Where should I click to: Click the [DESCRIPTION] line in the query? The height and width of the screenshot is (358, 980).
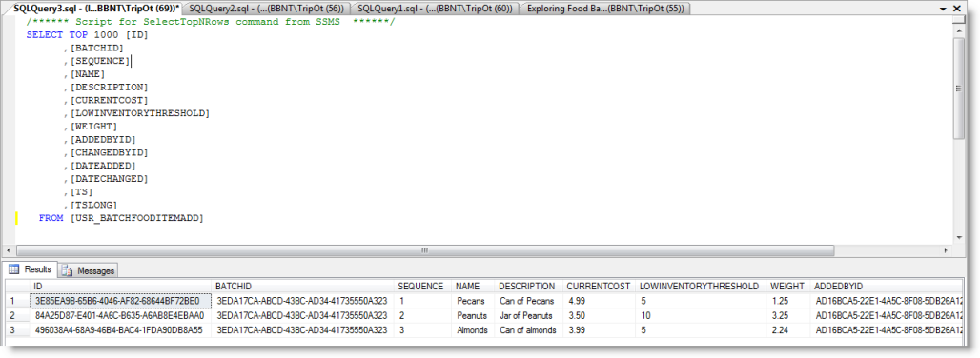click(x=106, y=88)
